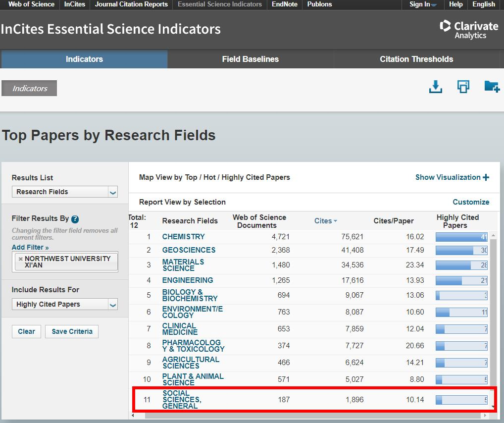
Task: Open Journal Citation Reports in top menu
Action: pos(131,4)
